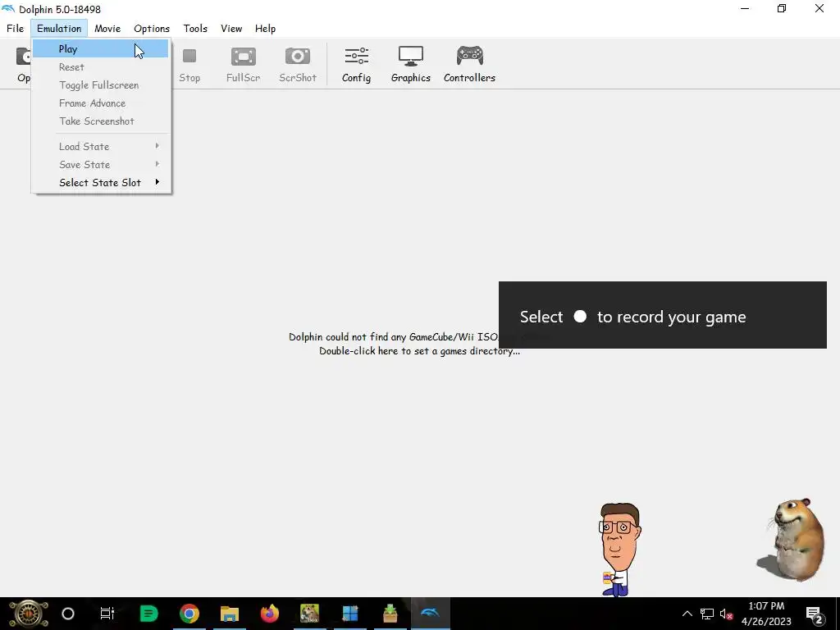Show hidden system tray icons chevron
The height and width of the screenshot is (630, 840).
click(687, 614)
